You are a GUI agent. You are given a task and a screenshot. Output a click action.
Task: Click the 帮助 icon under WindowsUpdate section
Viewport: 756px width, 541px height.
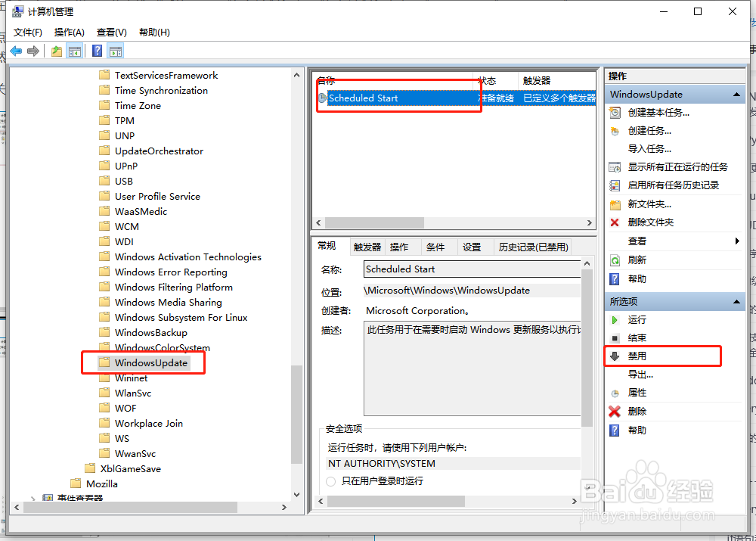[615, 279]
